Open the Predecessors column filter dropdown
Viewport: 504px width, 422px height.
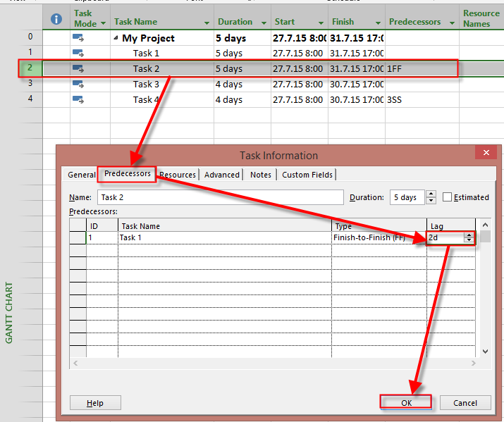click(449, 23)
